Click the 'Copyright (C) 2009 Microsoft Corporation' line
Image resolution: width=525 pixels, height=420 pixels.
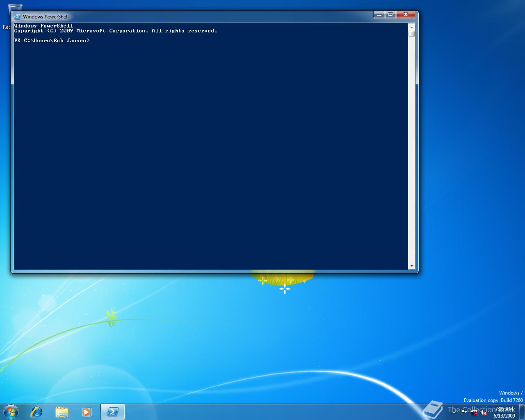[x=116, y=31]
